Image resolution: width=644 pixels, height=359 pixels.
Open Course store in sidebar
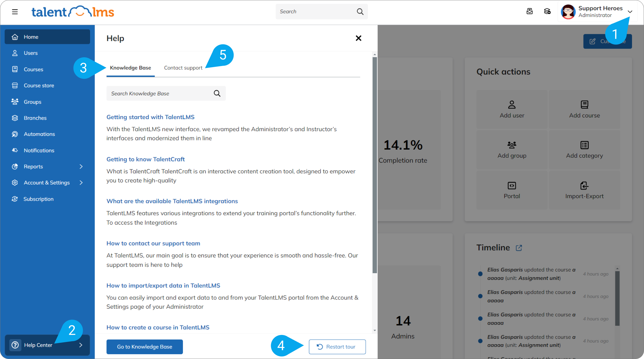click(47, 86)
